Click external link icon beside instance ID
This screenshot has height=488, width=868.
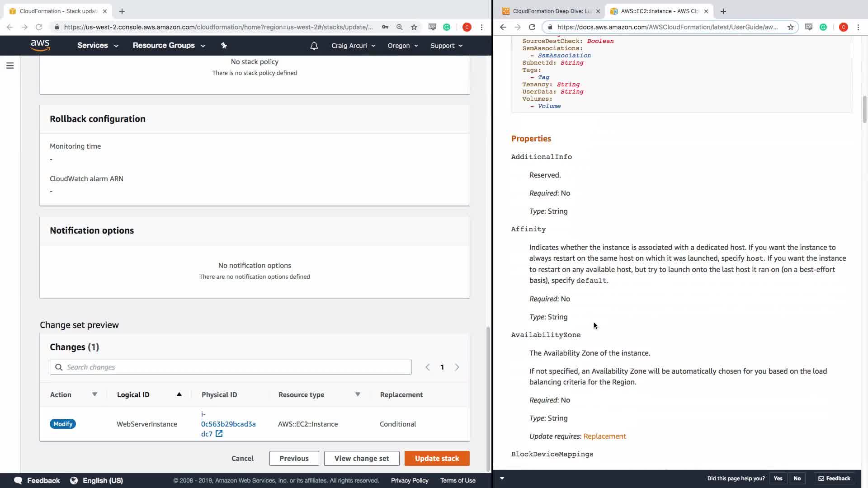click(x=219, y=434)
